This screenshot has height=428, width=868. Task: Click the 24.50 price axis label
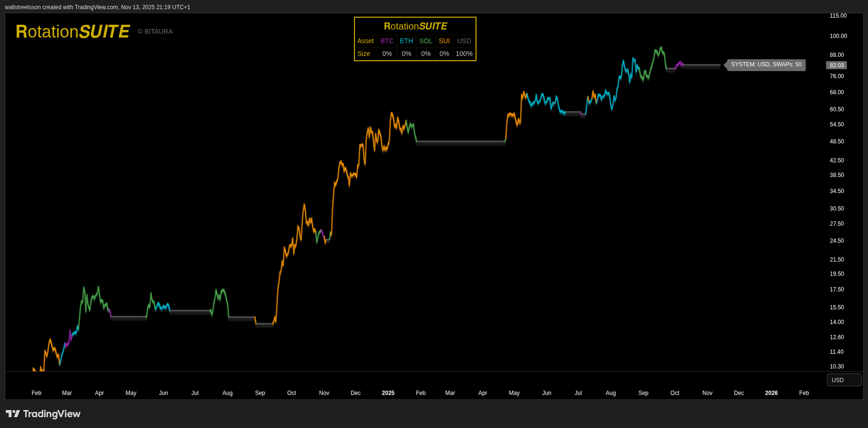tap(837, 241)
